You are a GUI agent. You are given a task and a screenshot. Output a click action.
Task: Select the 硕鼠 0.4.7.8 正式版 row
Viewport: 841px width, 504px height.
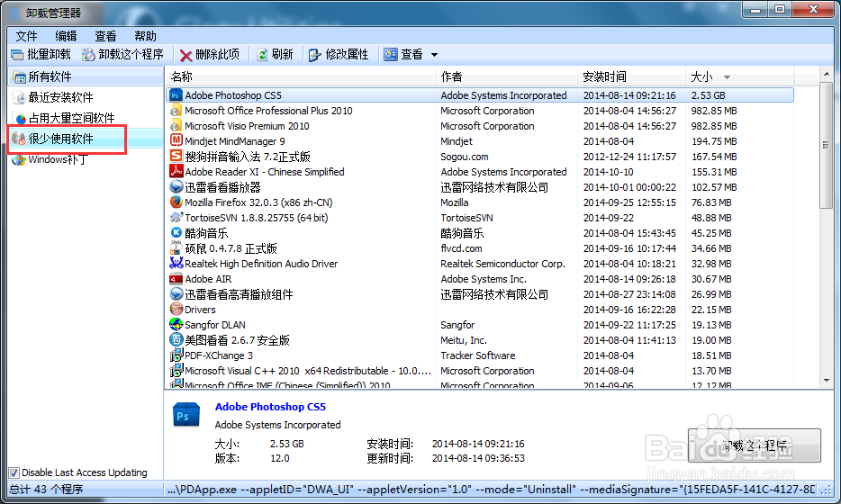480,248
